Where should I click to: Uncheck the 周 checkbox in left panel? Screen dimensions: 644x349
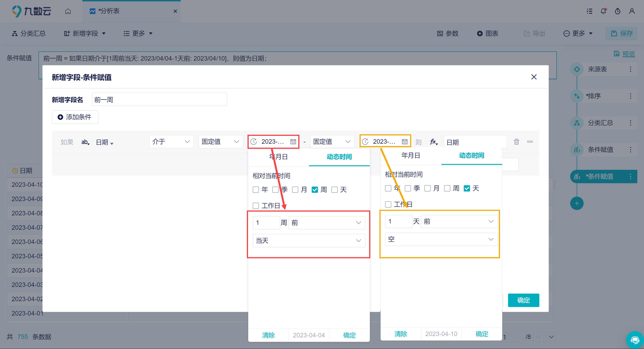point(315,190)
